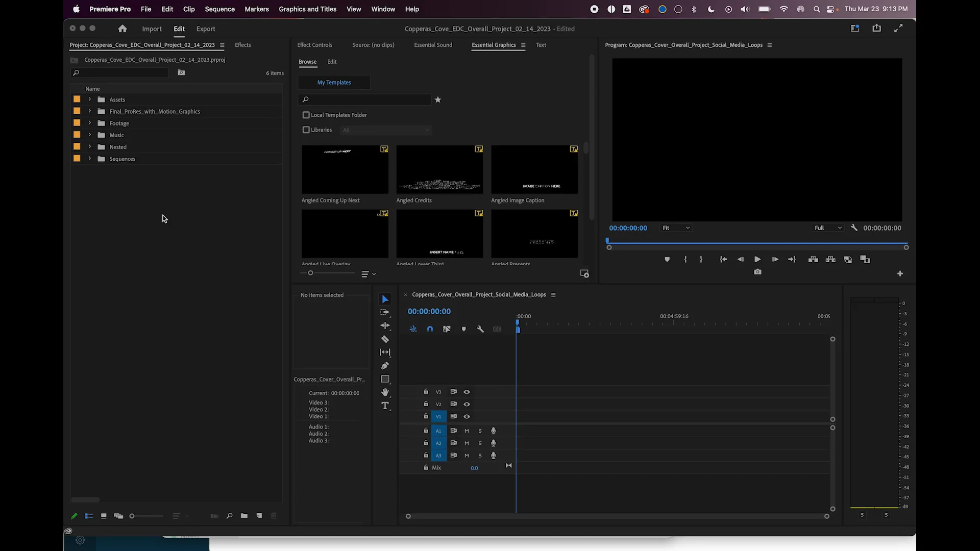The image size is (980, 551).
Task: Enable the Local Templates Folder checkbox
Action: 306,115
